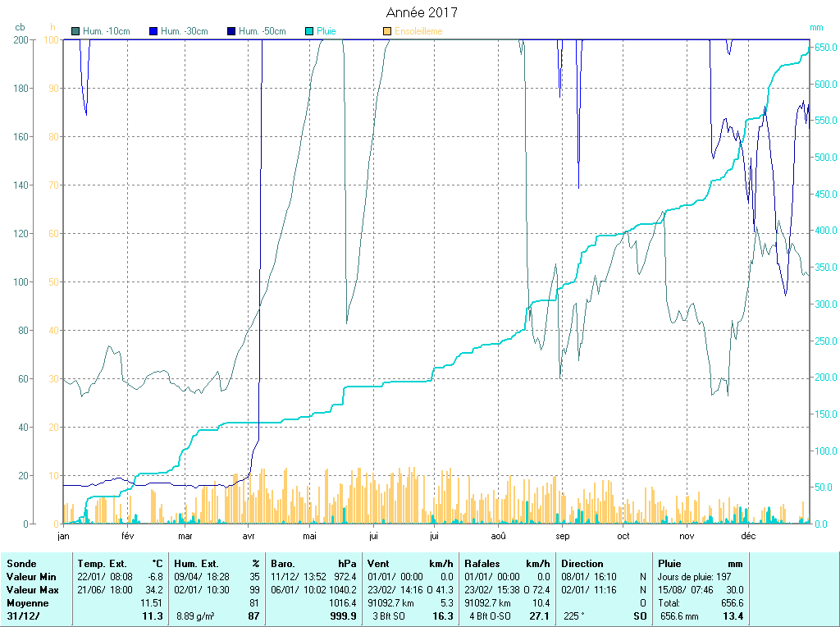Click the Ensoleillement legend color square
This screenshot has height=627, width=840.
(386, 32)
